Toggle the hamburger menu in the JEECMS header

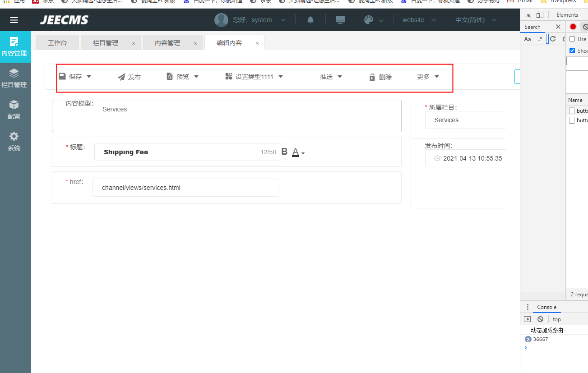14,20
